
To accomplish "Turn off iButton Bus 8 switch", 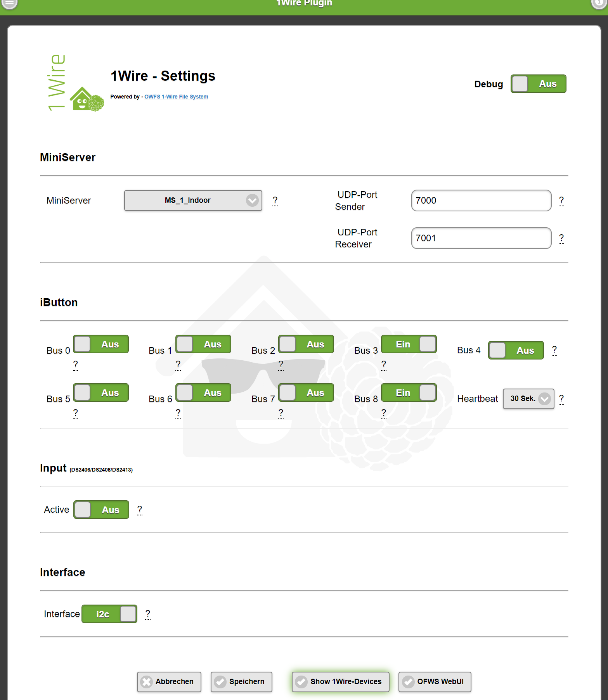I will (x=409, y=392).
